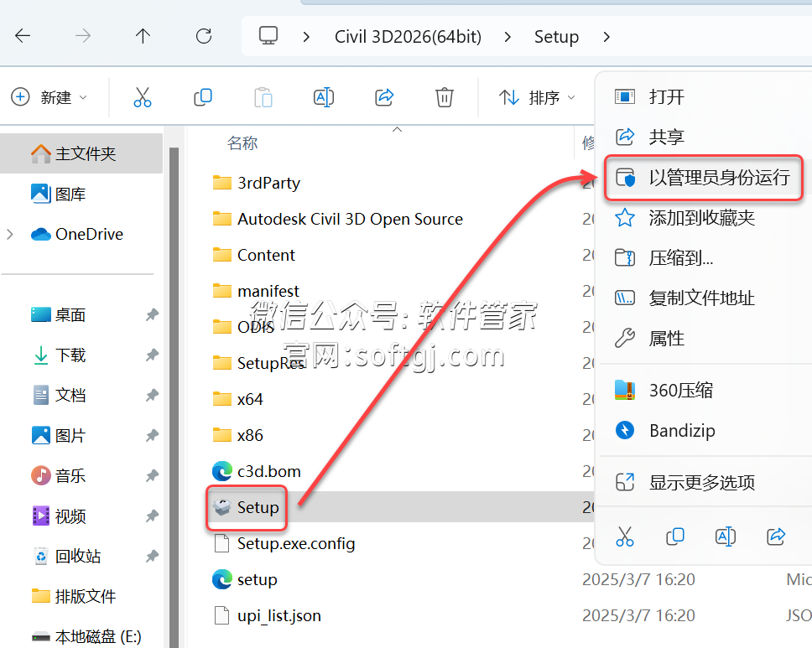812x648 pixels.
Task: Open the 排序 sort dropdown
Action: point(537,96)
